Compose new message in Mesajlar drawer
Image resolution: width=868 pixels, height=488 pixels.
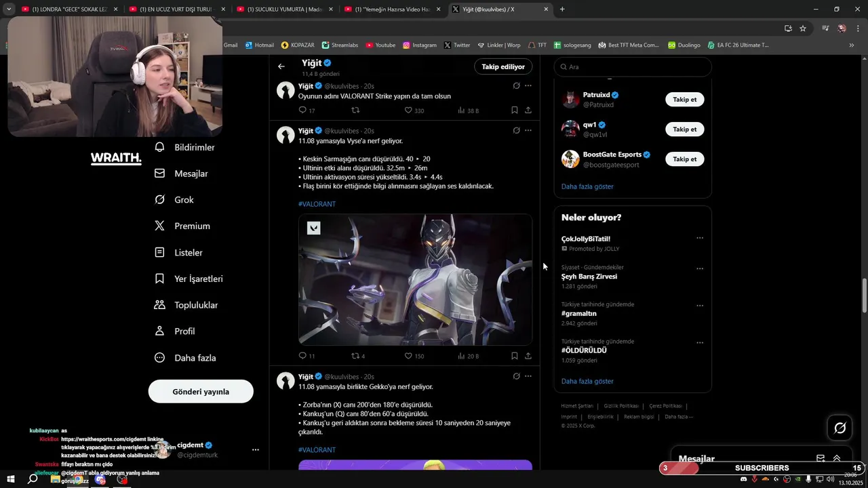click(x=821, y=459)
